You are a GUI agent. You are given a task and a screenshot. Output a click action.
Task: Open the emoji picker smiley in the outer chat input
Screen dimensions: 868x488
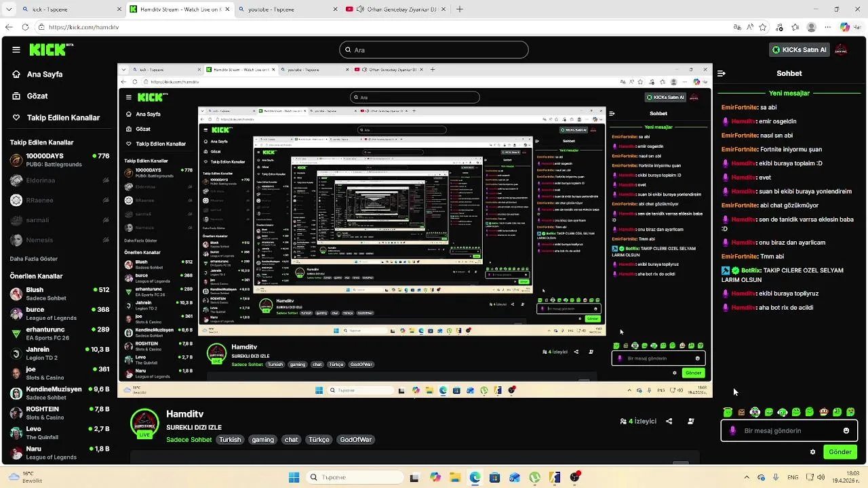pos(846,430)
